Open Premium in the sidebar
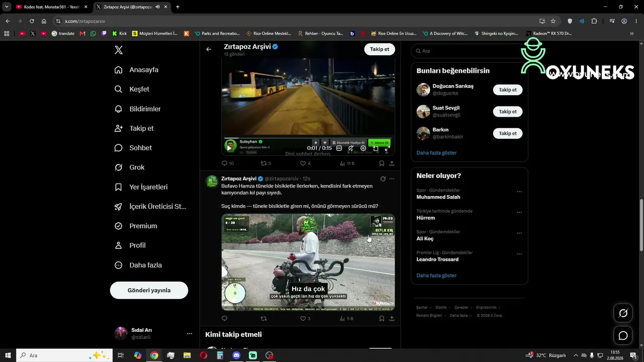 coord(136,226)
